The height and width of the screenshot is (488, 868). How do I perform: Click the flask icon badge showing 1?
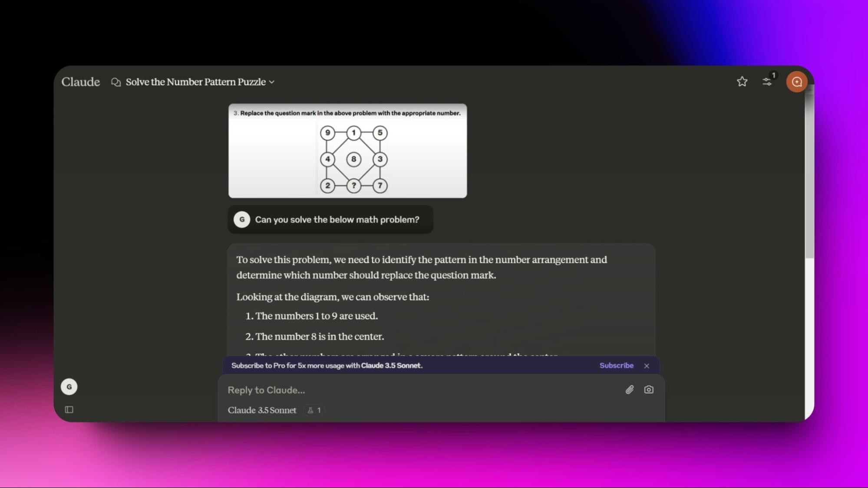[314, 410]
